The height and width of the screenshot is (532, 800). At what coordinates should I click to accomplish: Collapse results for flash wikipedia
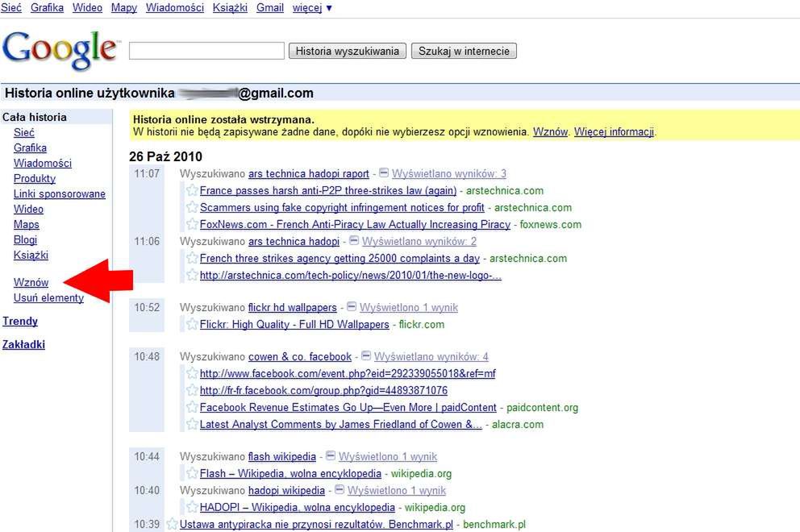[331, 456]
